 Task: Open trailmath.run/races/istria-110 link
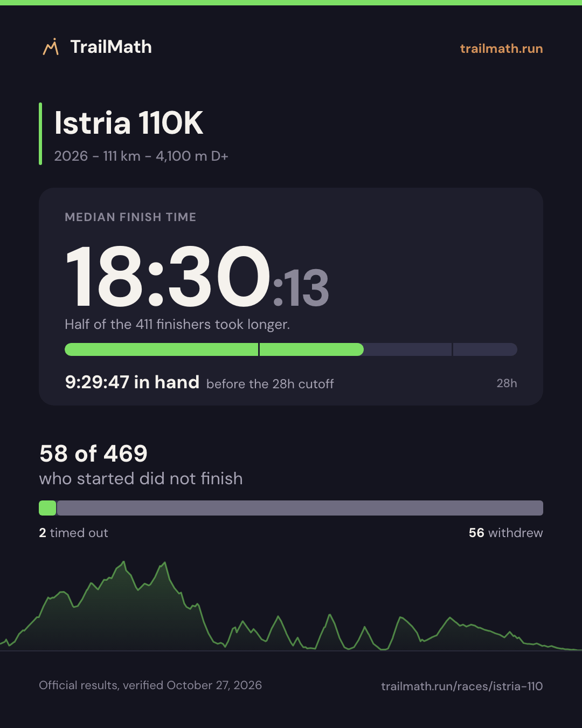tap(462, 686)
